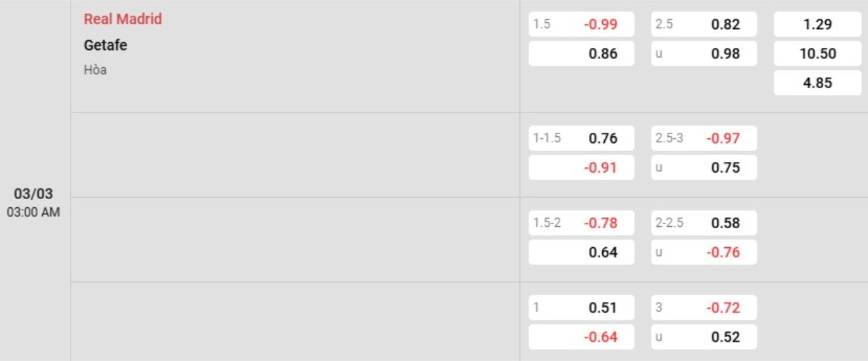Pick under odds 0.52
The width and height of the screenshot is (868, 361).
click(704, 337)
